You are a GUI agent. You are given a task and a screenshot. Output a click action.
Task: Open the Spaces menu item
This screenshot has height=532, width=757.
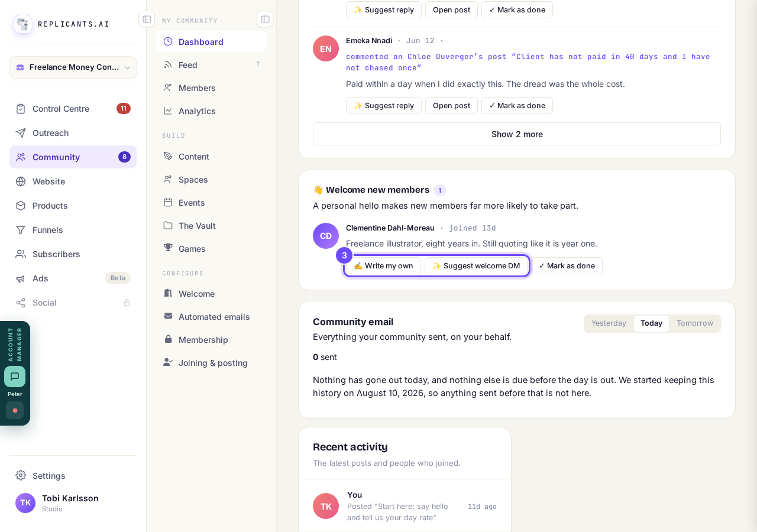211,180
